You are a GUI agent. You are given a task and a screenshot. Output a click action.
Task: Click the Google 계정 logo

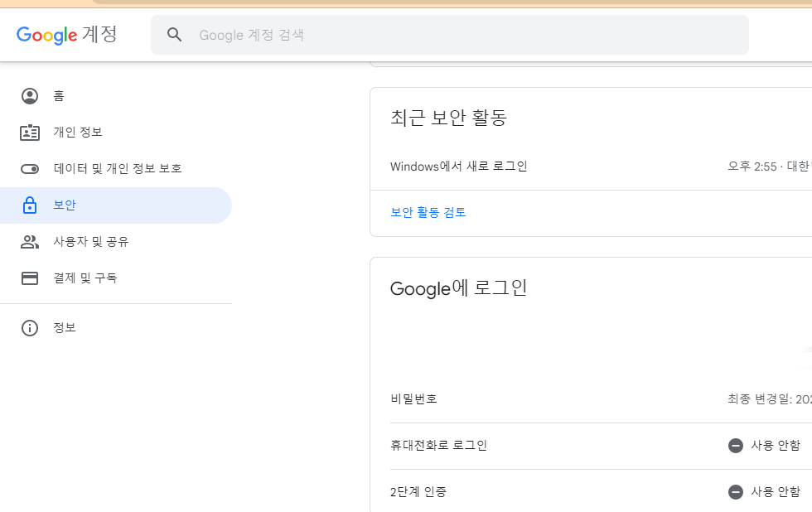tap(67, 35)
